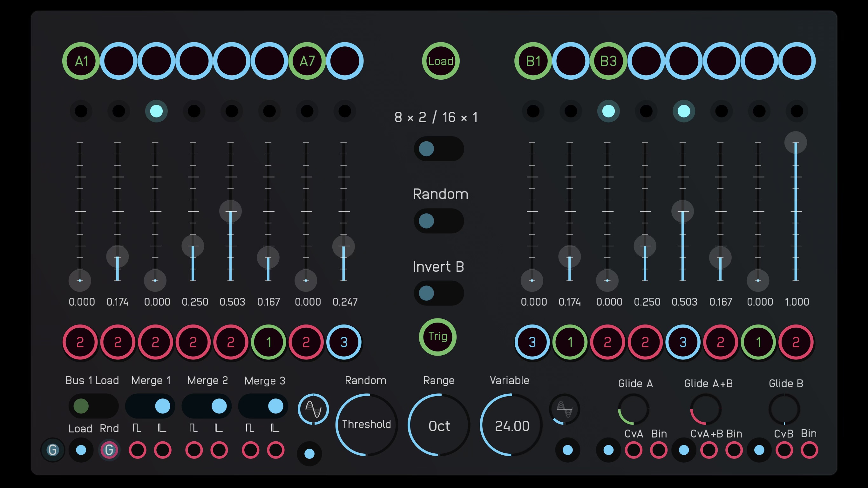Turn off the Merge 3 switch

coord(263,406)
